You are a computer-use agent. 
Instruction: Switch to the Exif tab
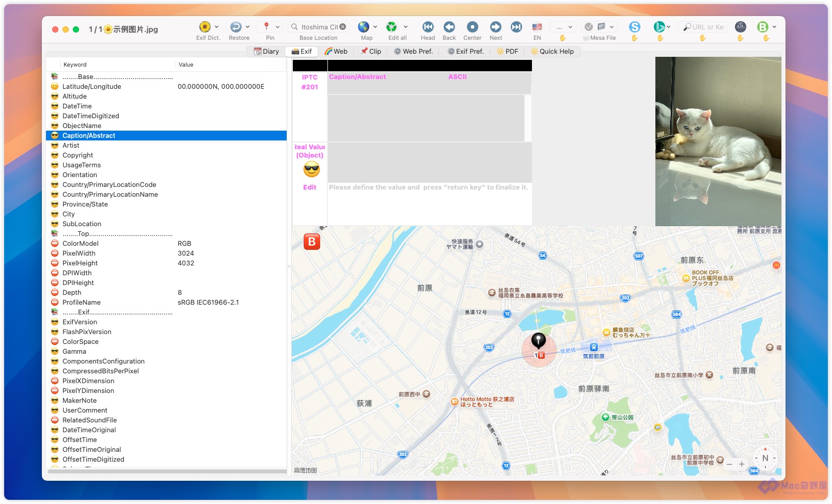coord(302,51)
